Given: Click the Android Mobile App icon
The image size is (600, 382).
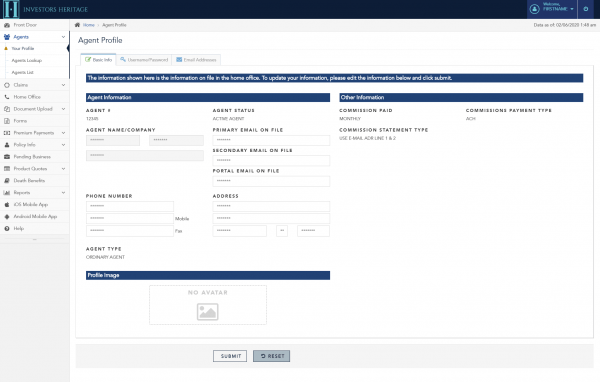Looking at the screenshot, I should tap(7, 217).
